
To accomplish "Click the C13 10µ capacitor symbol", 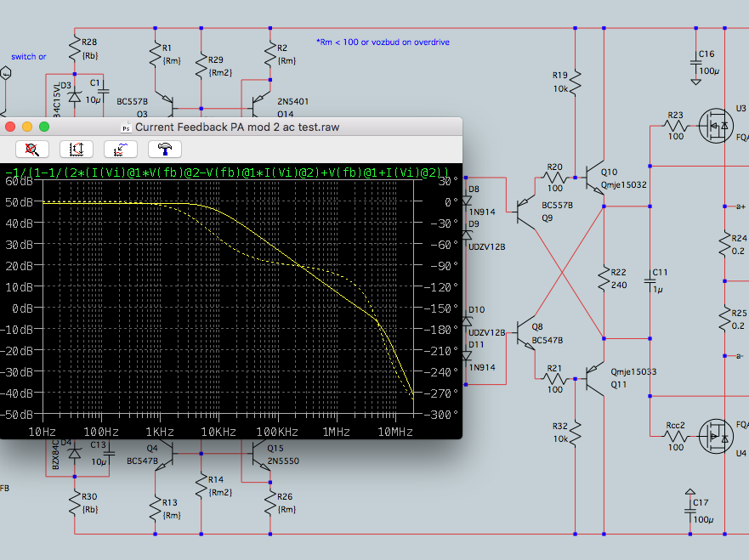I will 109,454.
